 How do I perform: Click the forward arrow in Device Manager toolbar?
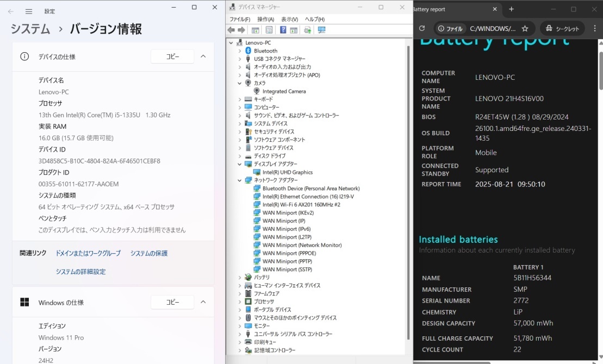(x=241, y=30)
